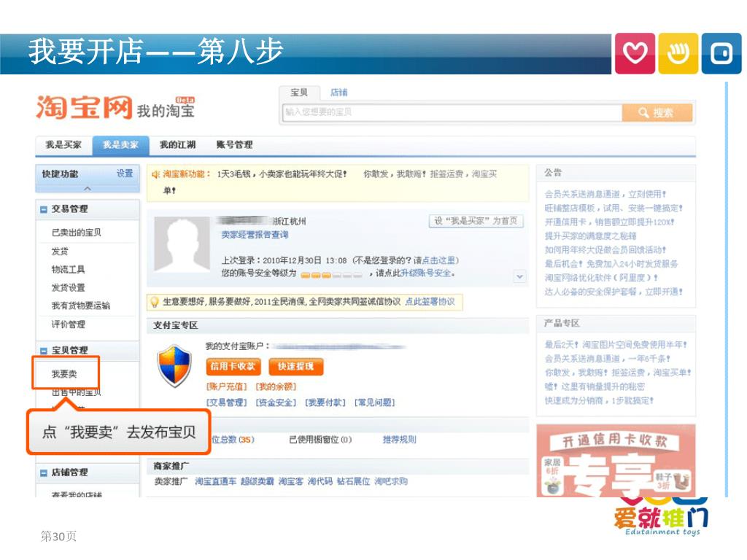Open 物流工具 in sidebar

click(68, 270)
